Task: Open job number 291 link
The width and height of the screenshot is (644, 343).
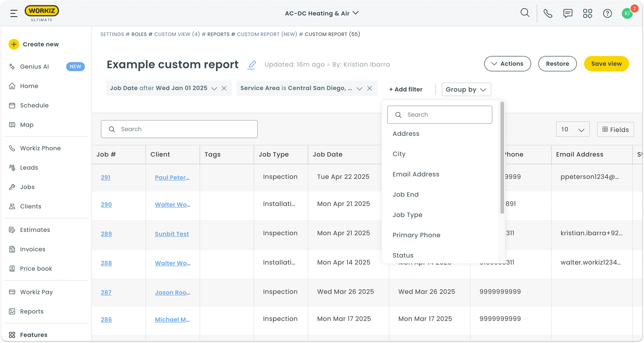Action: [105, 177]
